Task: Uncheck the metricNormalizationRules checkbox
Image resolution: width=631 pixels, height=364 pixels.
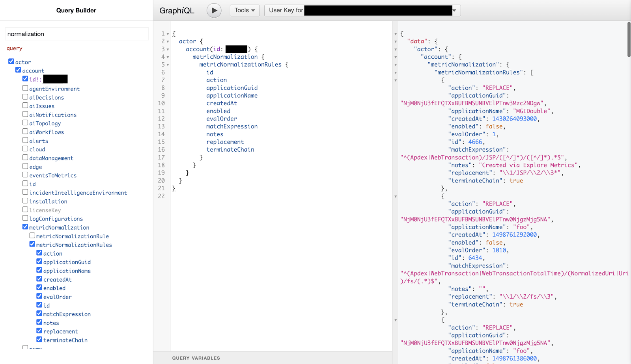Action: pos(32,244)
